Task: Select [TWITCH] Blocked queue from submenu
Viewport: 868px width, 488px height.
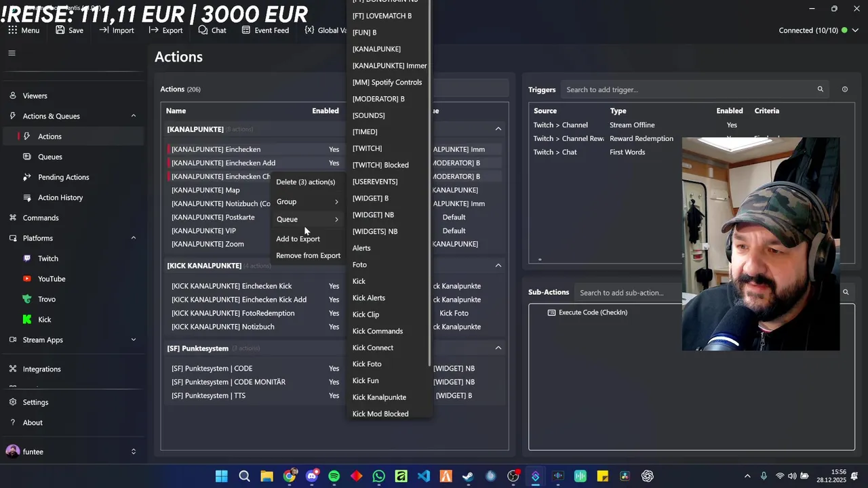Action: pos(380,165)
